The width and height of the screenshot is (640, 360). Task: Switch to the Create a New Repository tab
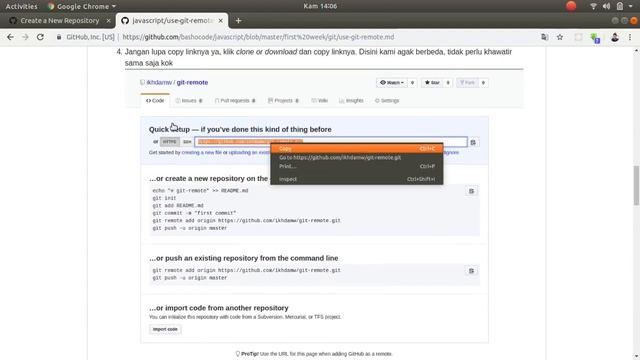(x=60, y=20)
